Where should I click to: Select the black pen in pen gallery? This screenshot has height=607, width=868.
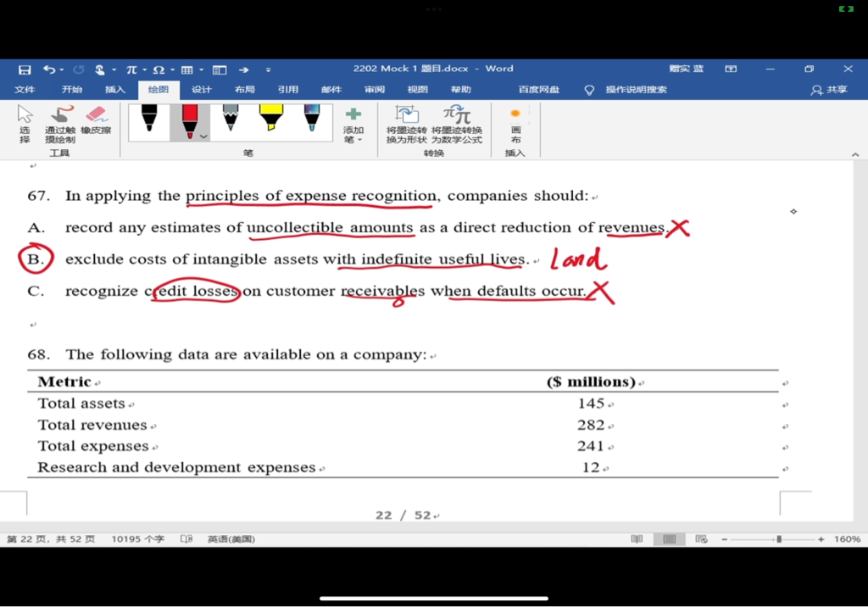pos(149,119)
